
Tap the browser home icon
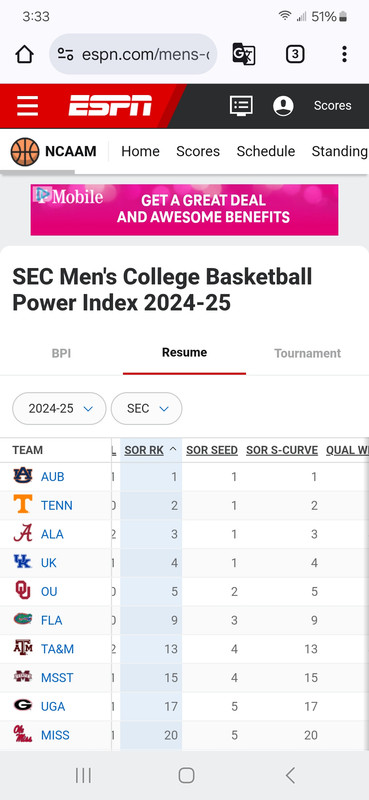(24, 54)
